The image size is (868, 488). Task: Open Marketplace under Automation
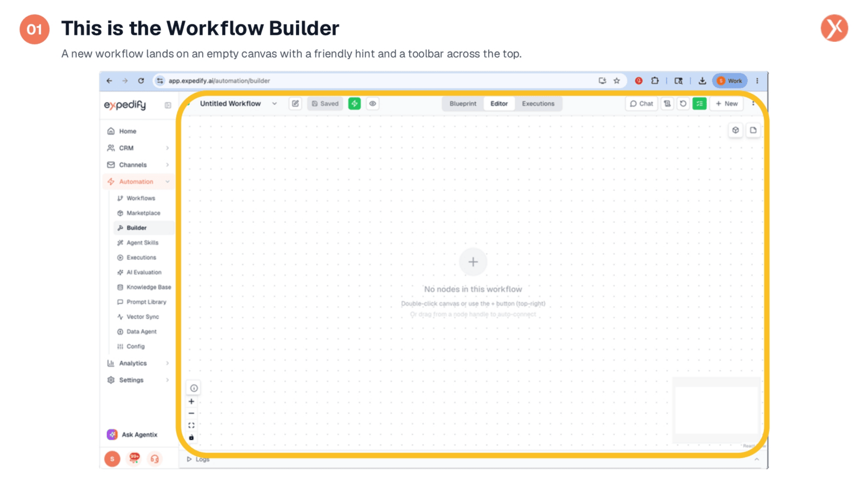[x=143, y=213]
